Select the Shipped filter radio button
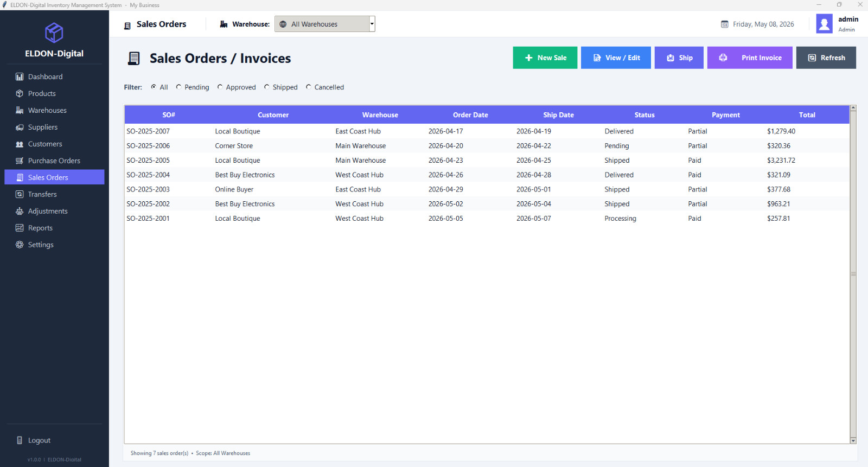Screen dimensions: 868x467 (x=266, y=87)
